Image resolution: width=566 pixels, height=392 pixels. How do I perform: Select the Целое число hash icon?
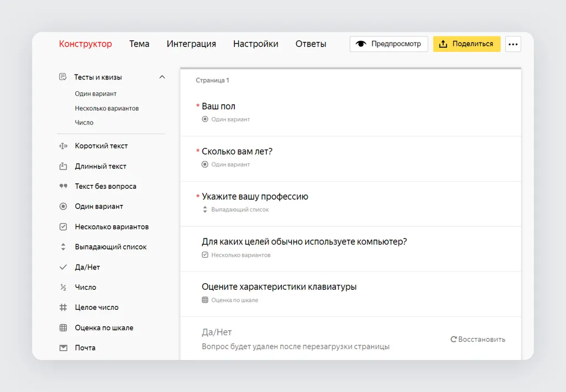(63, 308)
